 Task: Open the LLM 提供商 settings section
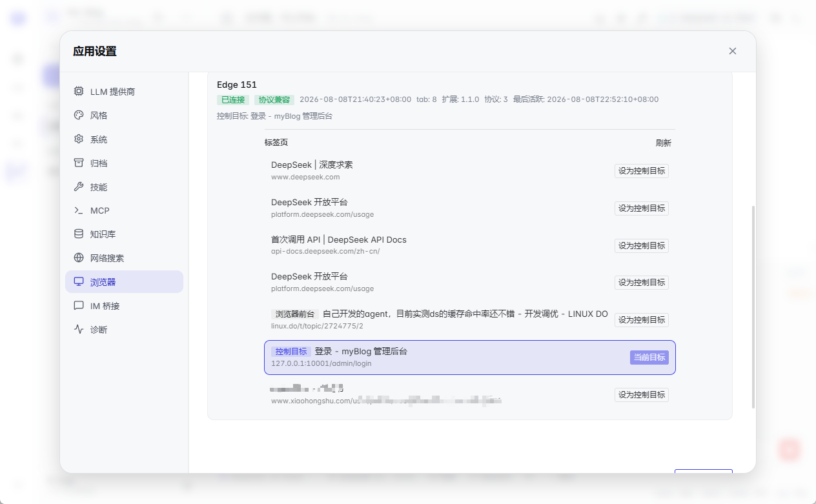[124, 92]
